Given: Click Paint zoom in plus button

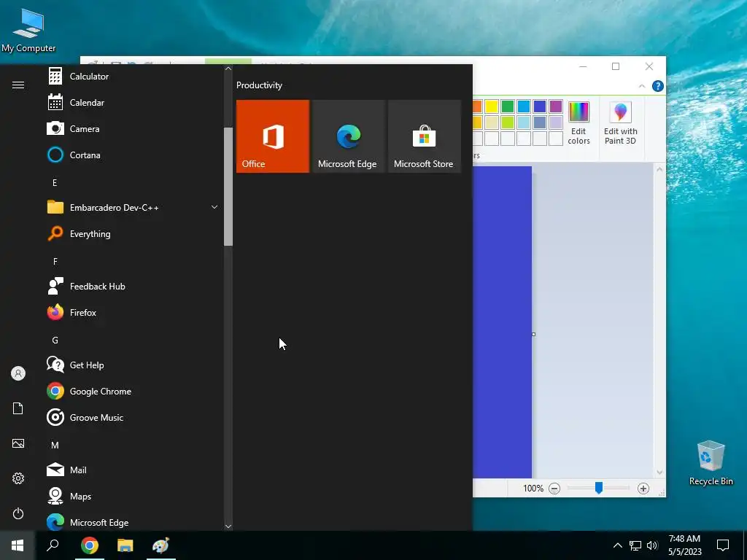Looking at the screenshot, I should coord(643,489).
